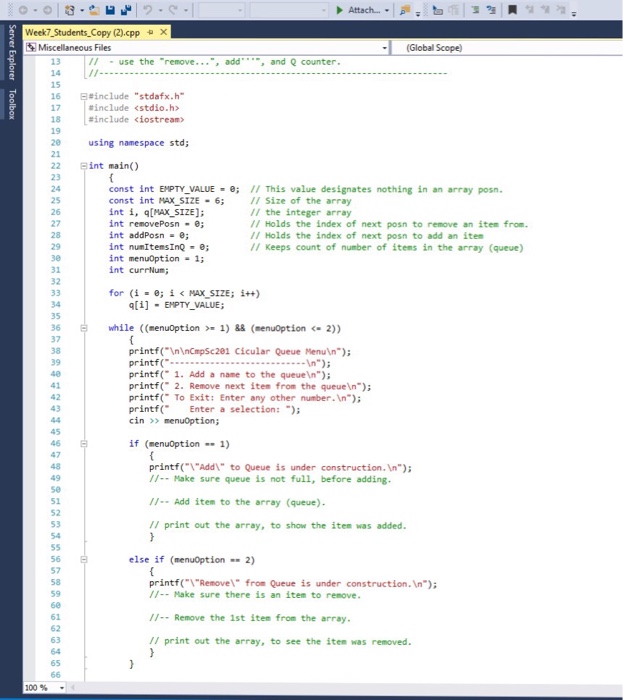623x700 pixels.
Task: Click the Save All icon
Action: click(126, 10)
